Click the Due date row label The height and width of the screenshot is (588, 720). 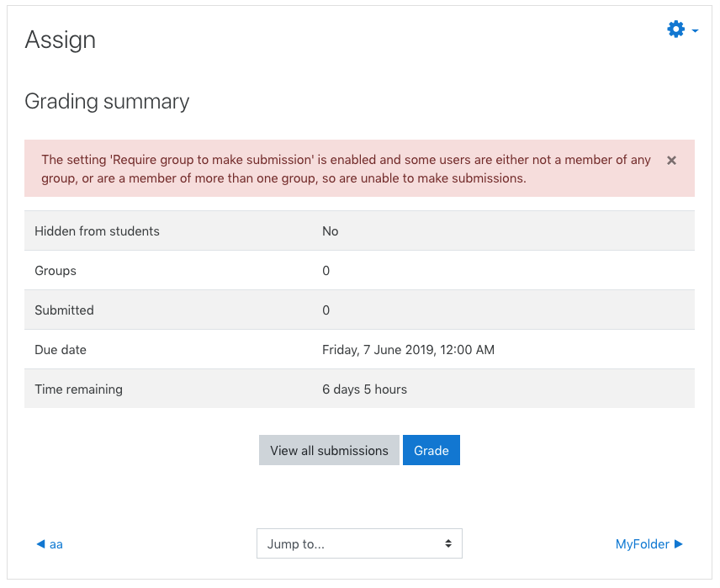pyautogui.click(x=61, y=350)
